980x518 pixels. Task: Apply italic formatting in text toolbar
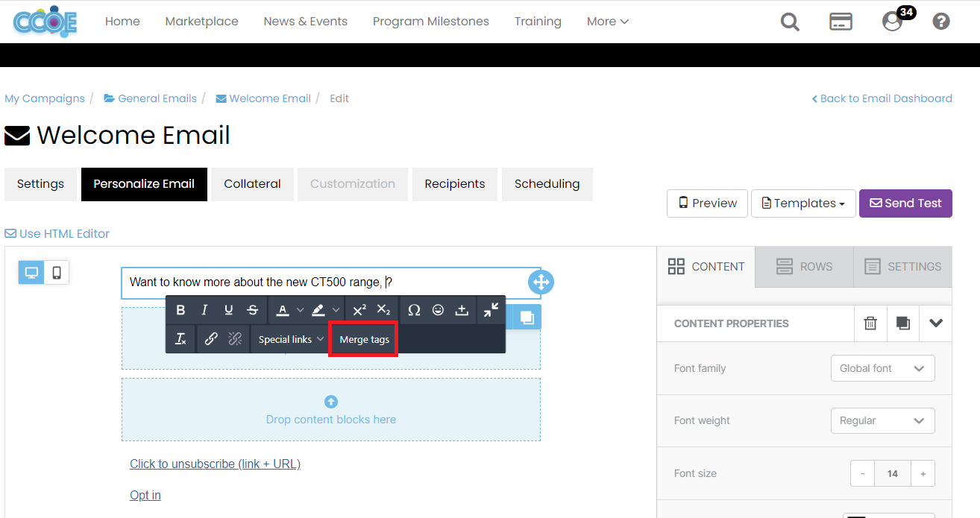(204, 310)
